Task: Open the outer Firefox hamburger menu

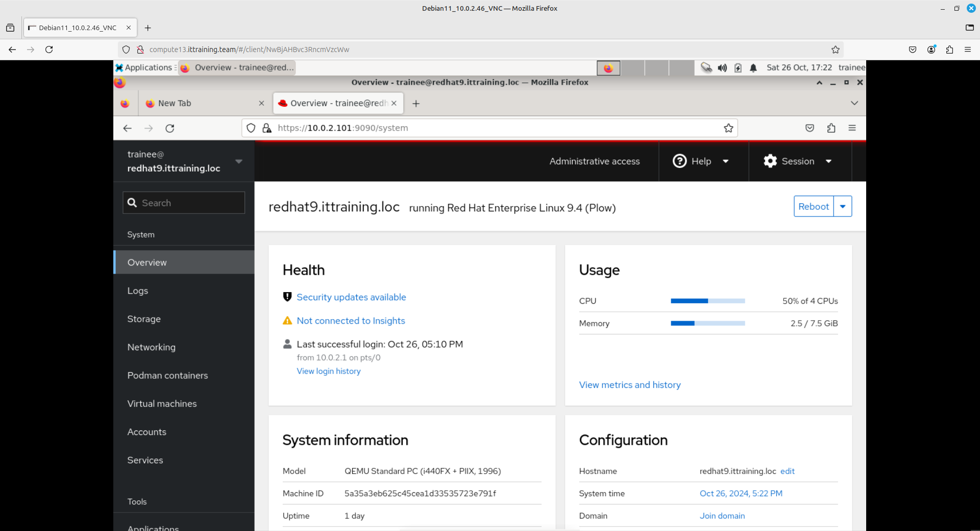Action: coord(968,50)
